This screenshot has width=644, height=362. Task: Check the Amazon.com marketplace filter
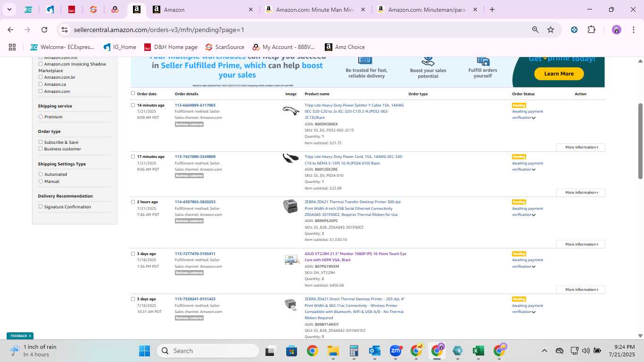click(x=41, y=91)
